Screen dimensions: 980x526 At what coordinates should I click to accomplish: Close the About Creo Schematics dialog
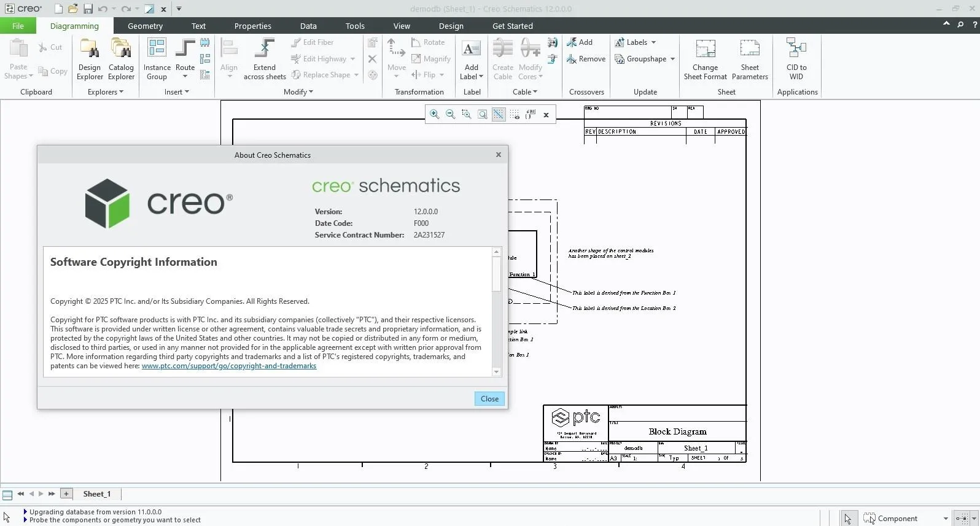(489, 399)
